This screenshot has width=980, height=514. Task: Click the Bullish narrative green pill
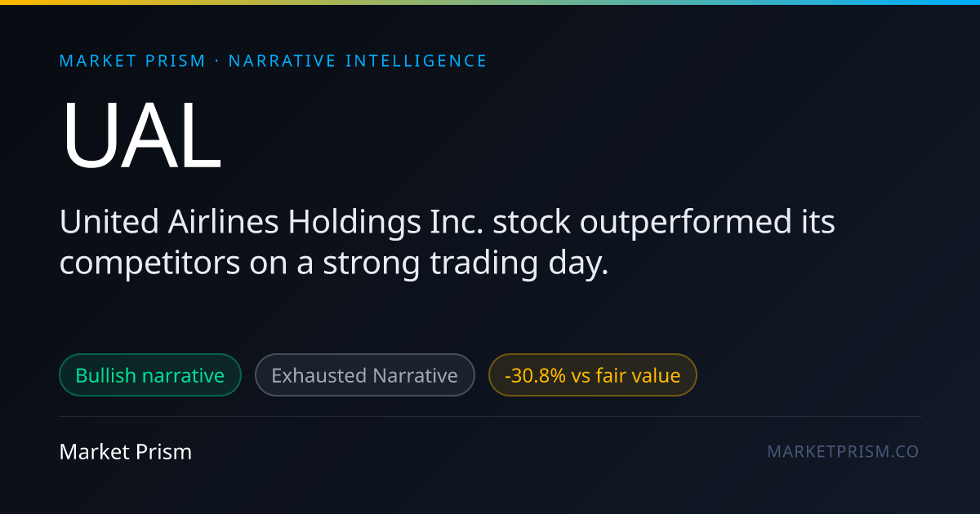(150, 375)
